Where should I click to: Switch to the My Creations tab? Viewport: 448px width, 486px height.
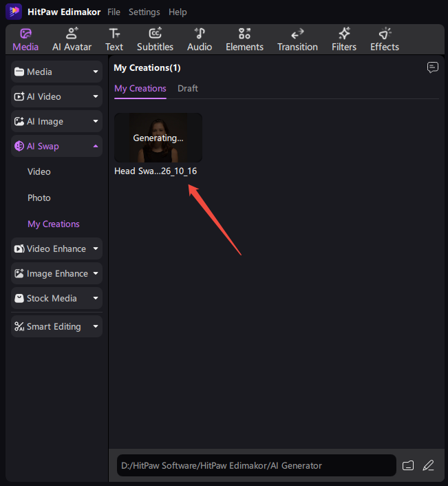click(x=140, y=89)
